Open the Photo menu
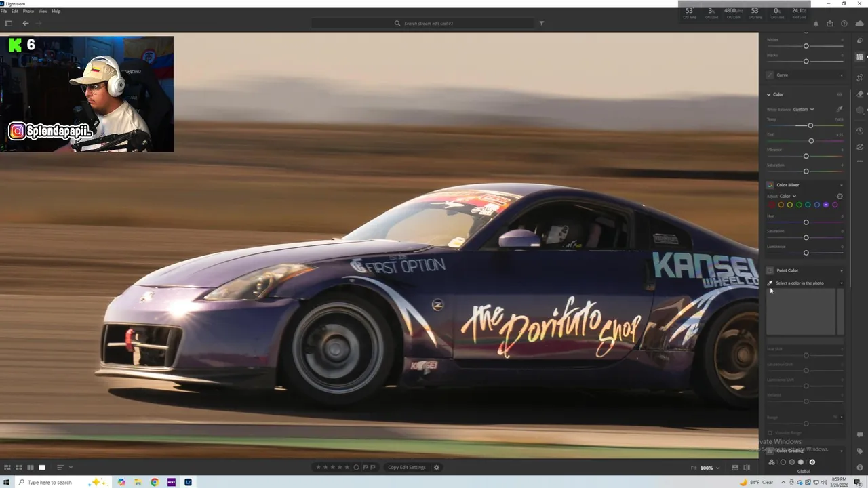The width and height of the screenshot is (868, 488). click(x=28, y=11)
